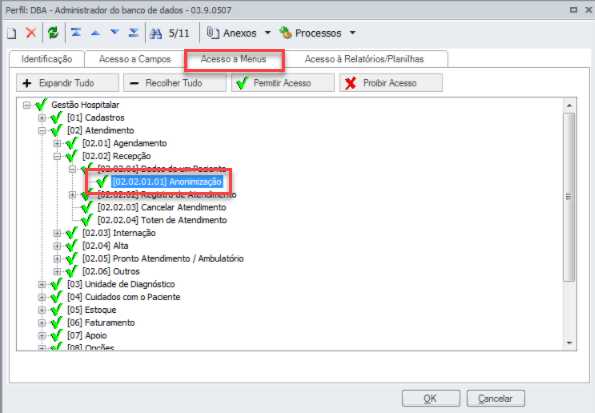The width and height of the screenshot is (595, 413).
Task: Click the Cancelar button
Action: 496,399
